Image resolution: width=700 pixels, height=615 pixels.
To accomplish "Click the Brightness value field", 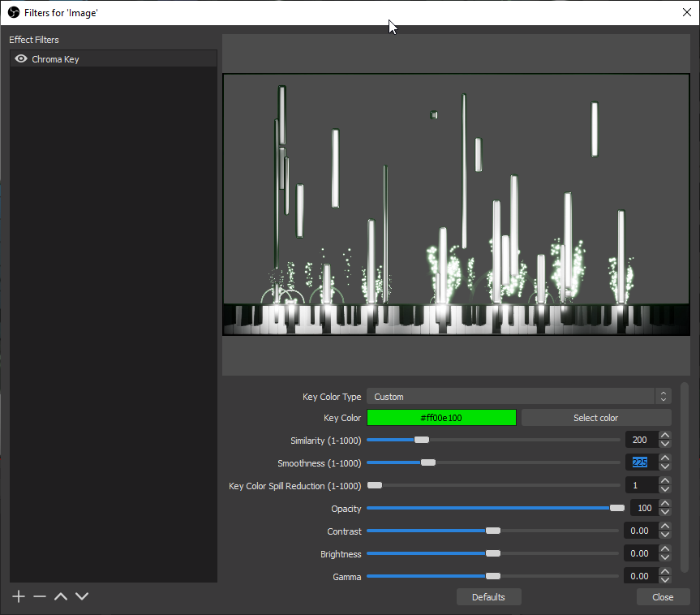I will 641,554.
